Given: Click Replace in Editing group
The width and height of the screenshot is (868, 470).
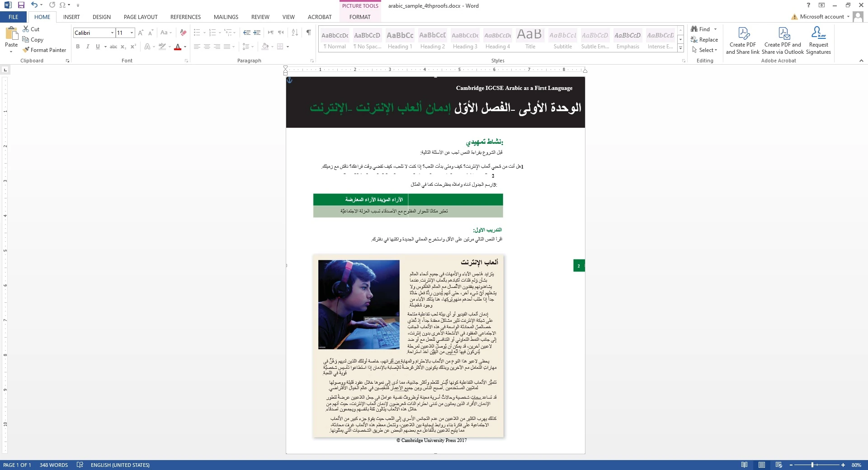Looking at the screenshot, I should (x=704, y=40).
